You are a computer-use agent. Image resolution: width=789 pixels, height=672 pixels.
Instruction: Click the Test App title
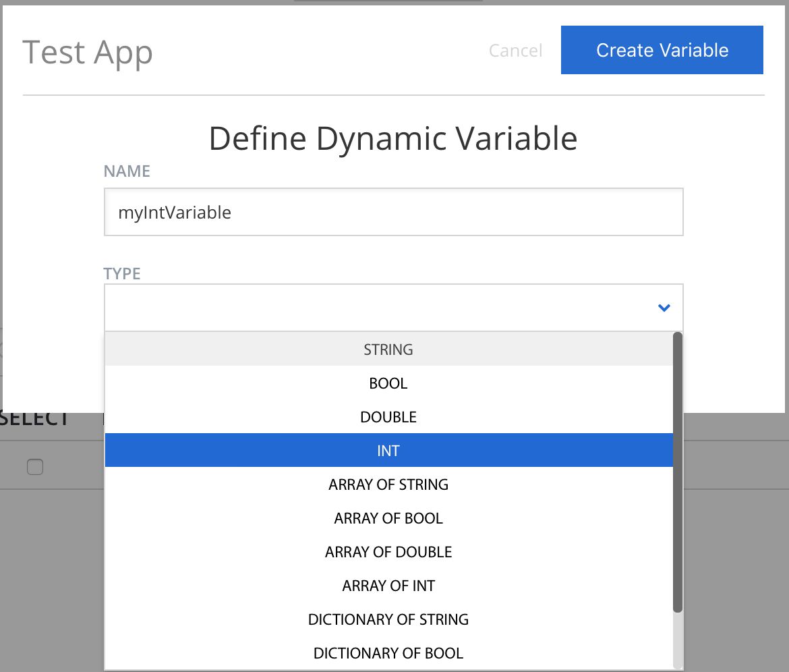[x=88, y=53]
